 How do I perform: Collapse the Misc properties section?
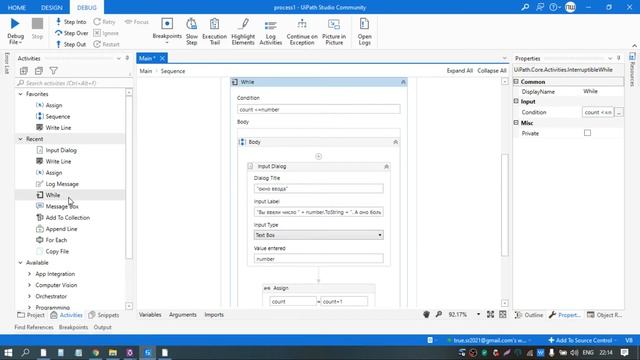click(516, 122)
